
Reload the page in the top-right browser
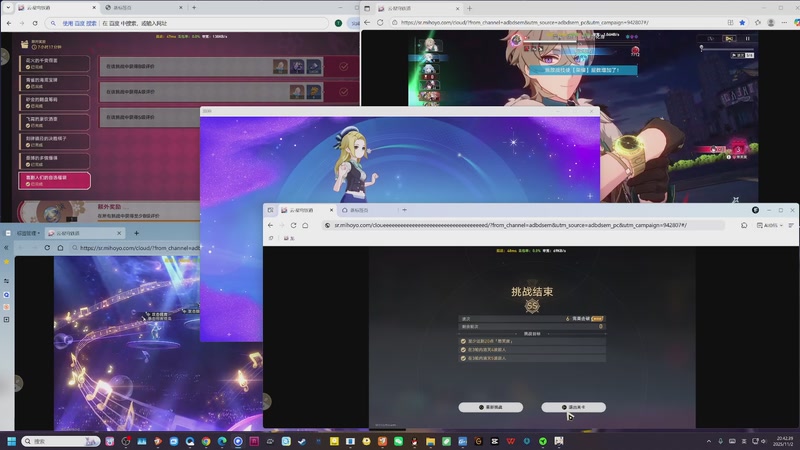click(380, 22)
